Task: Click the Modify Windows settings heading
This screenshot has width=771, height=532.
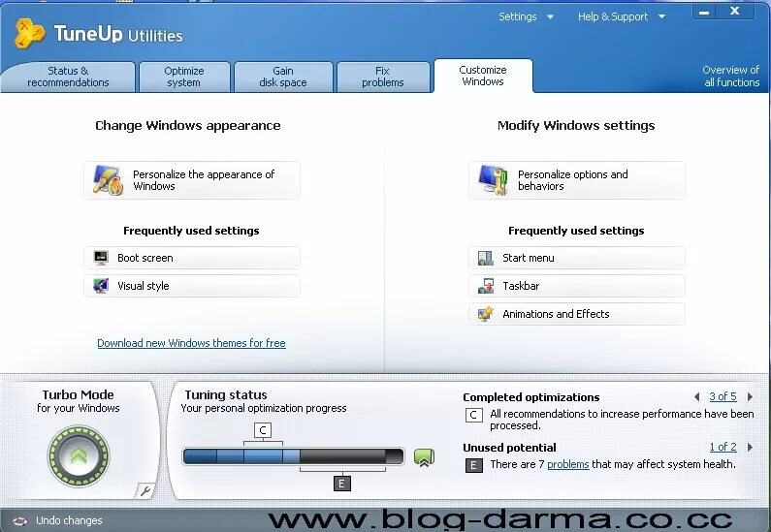Action: pos(576,126)
